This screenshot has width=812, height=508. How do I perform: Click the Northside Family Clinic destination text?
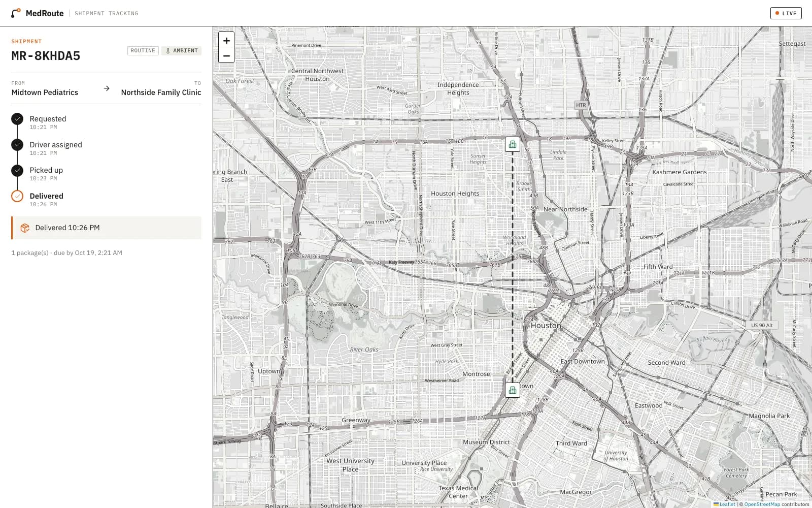tap(161, 92)
